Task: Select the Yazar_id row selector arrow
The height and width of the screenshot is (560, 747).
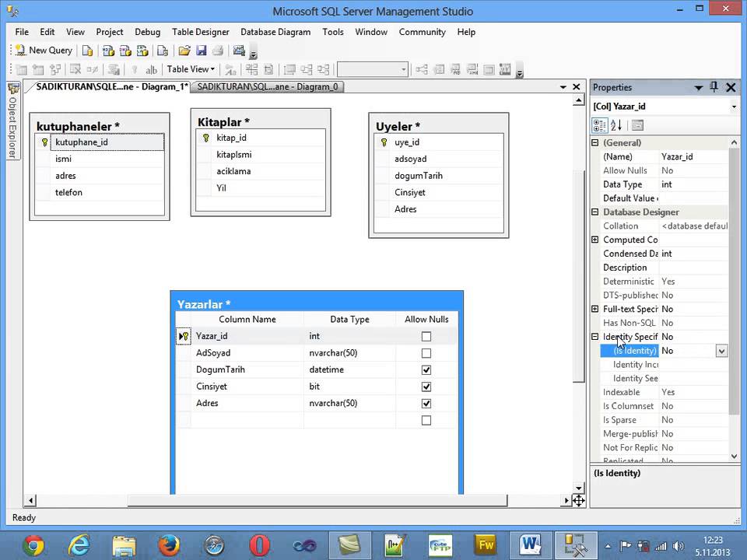Action: coord(183,336)
